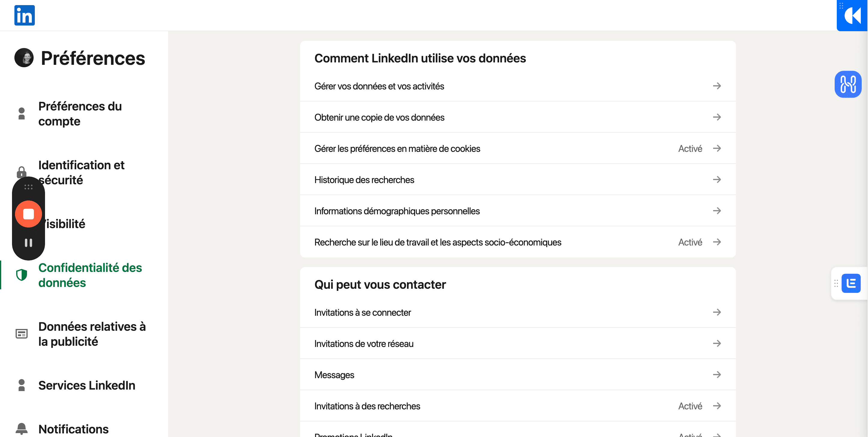Open Invitations de votre réseau
This screenshot has width=868, height=437.
pyautogui.click(x=517, y=343)
